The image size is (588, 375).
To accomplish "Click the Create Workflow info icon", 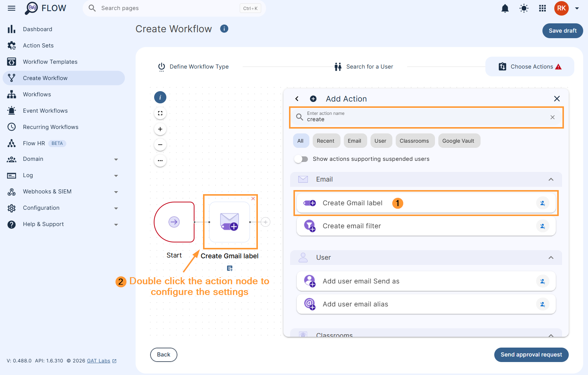I will tap(224, 29).
